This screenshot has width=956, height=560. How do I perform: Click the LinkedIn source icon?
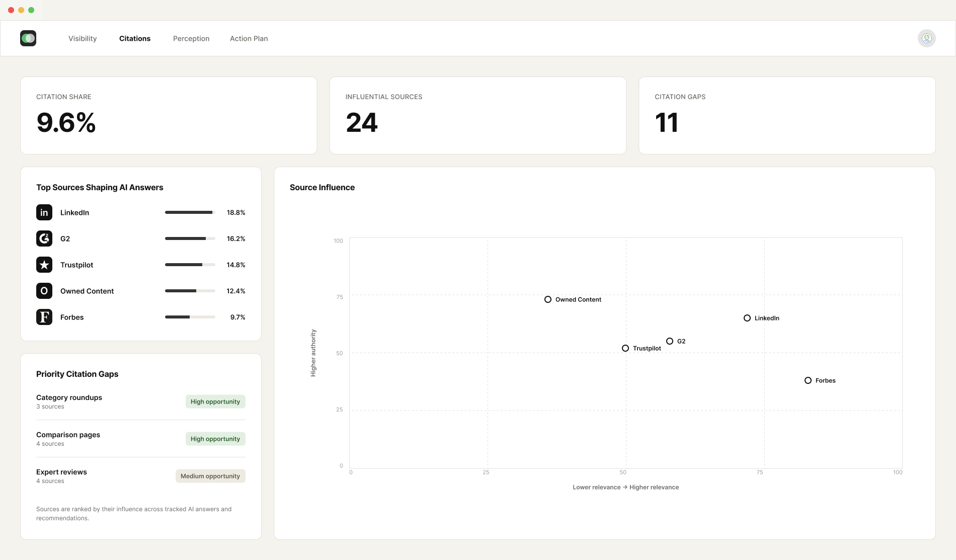click(44, 212)
